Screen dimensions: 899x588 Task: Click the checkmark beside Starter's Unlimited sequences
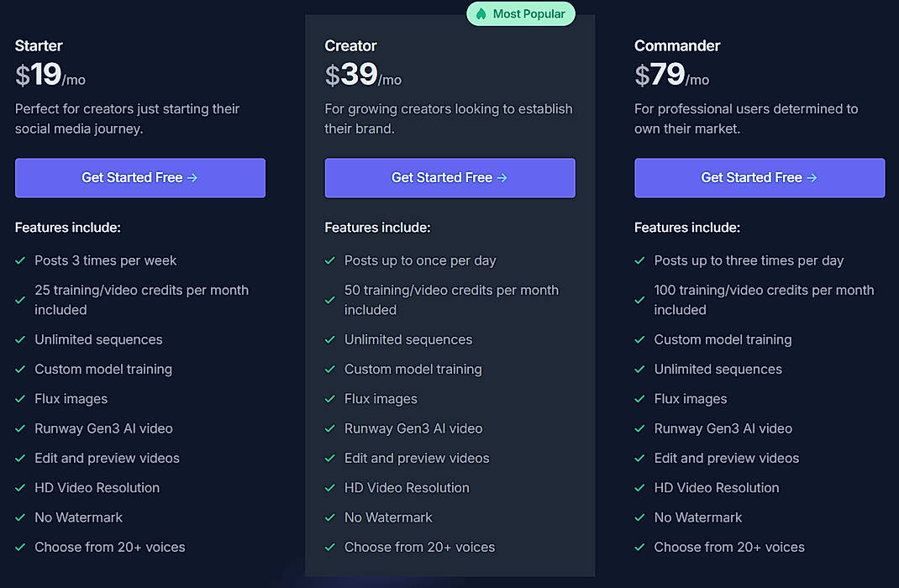[20, 340]
